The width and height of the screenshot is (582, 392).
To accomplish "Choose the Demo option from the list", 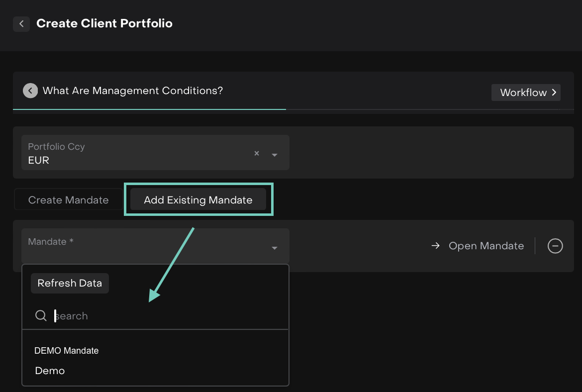I will pos(50,371).
